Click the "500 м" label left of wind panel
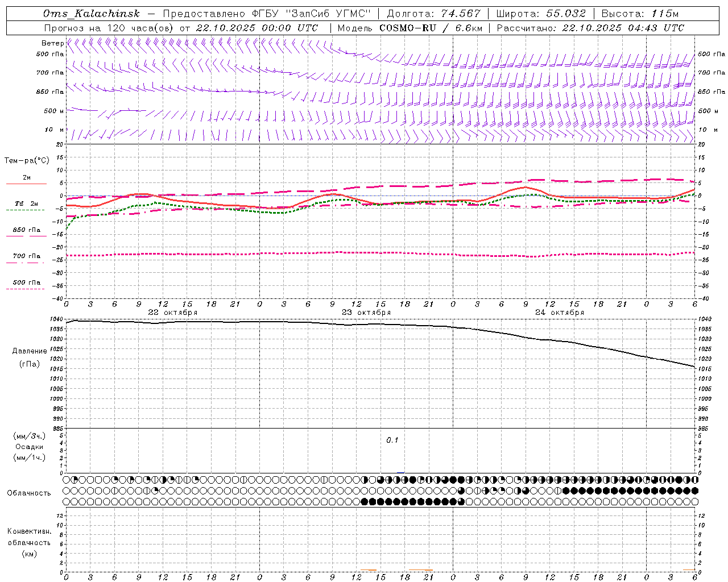The width and height of the screenshot is (728, 582). tap(54, 111)
